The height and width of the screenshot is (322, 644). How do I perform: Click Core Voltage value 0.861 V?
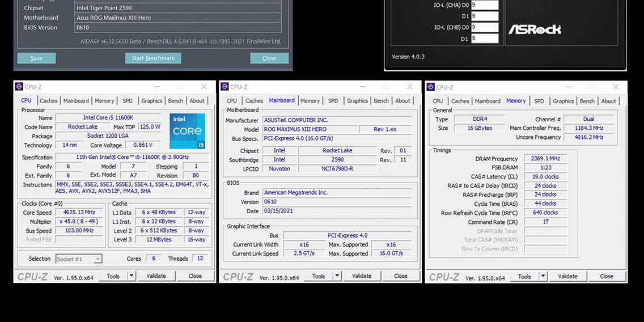click(x=143, y=145)
